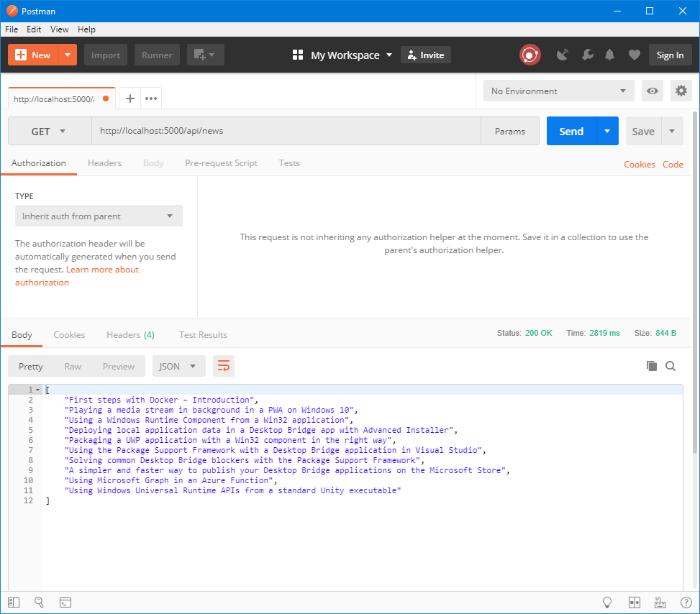Viewport: 700px width, 614px height.
Task: Click the New button
Action: click(33, 55)
